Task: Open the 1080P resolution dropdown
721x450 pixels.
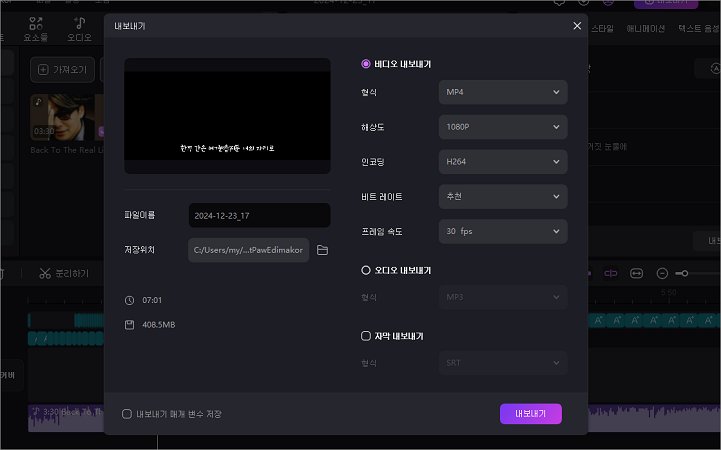Action: (503, 127)
